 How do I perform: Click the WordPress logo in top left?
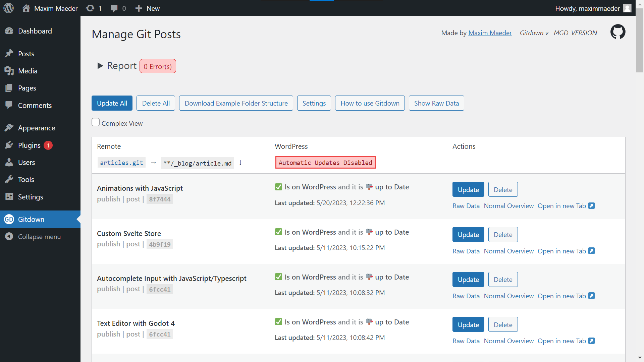(9, 7)
